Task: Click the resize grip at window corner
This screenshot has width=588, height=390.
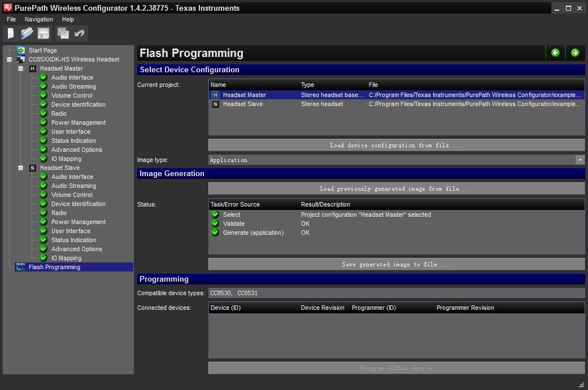Action: pos(581,385)
